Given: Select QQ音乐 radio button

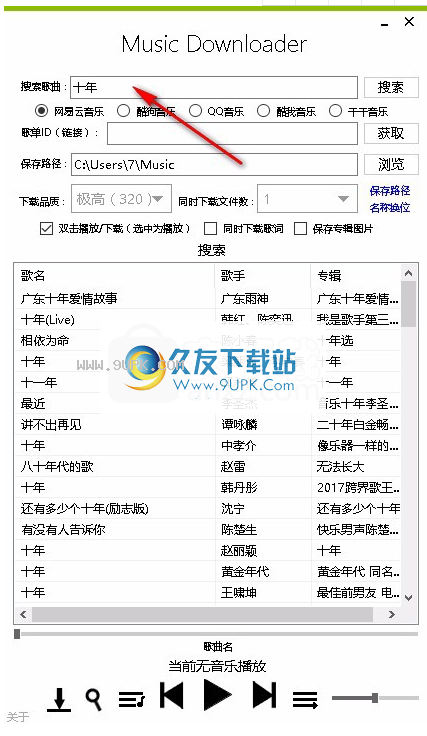Looking at the screenshot, I should tap(195, 111).
